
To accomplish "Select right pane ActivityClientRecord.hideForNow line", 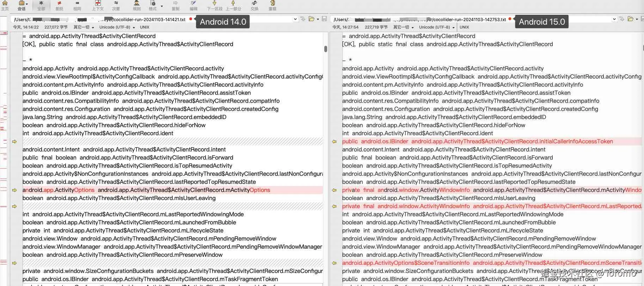I will pyautogui.click(x=434, y=125).
